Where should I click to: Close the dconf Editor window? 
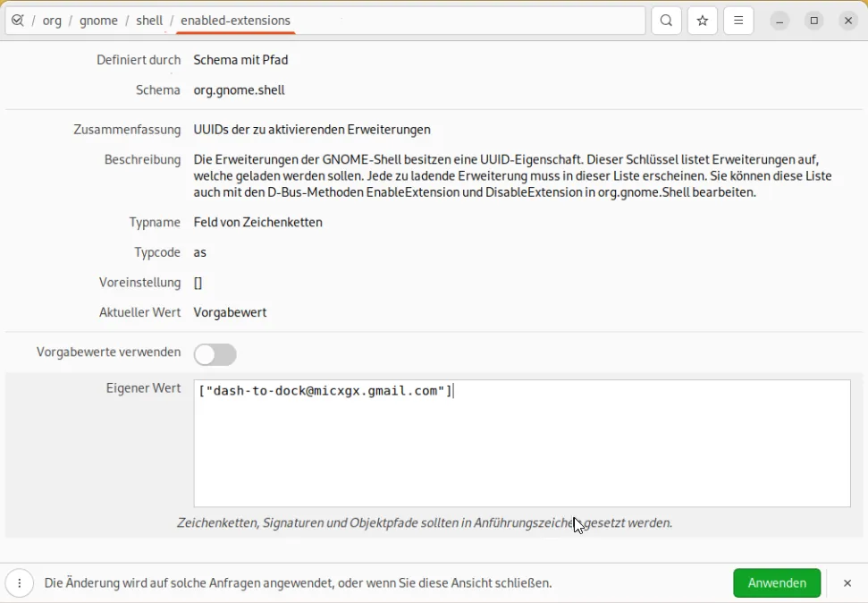pos(848,21)
